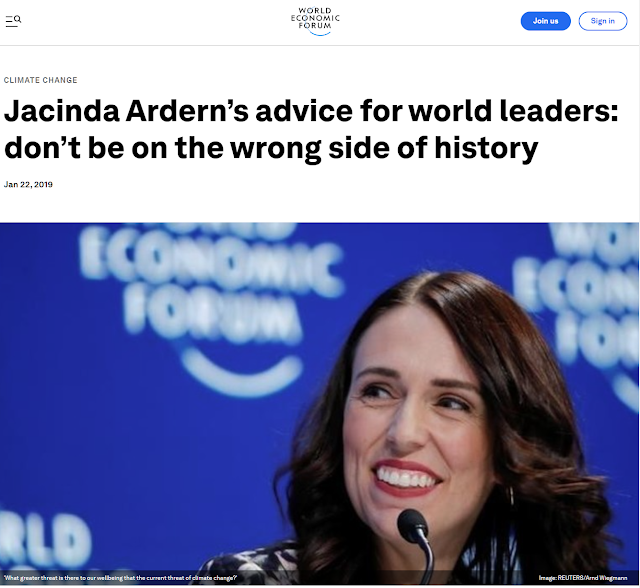The image size is (640, 588).
Task: Click the earring in the hero photo
Action: click(510, 496)
